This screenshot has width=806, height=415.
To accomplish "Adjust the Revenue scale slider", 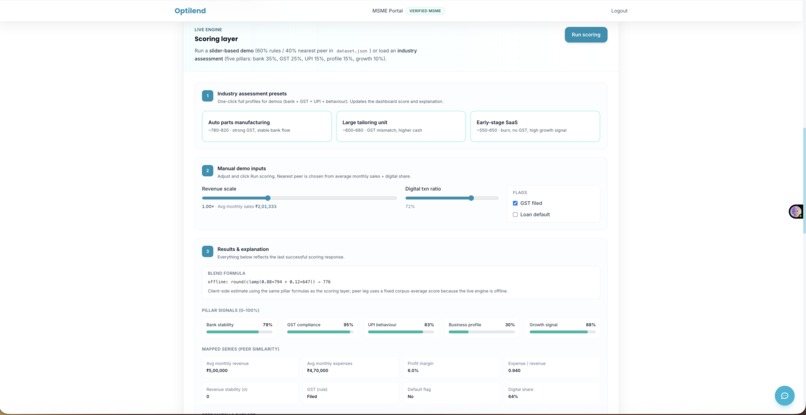I will pyautogui.click(x=299, y=198).
